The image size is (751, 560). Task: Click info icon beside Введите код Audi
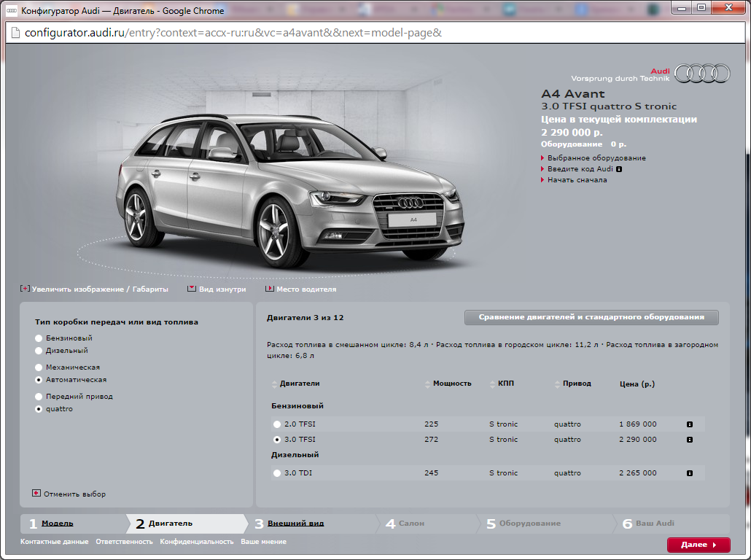619,169
